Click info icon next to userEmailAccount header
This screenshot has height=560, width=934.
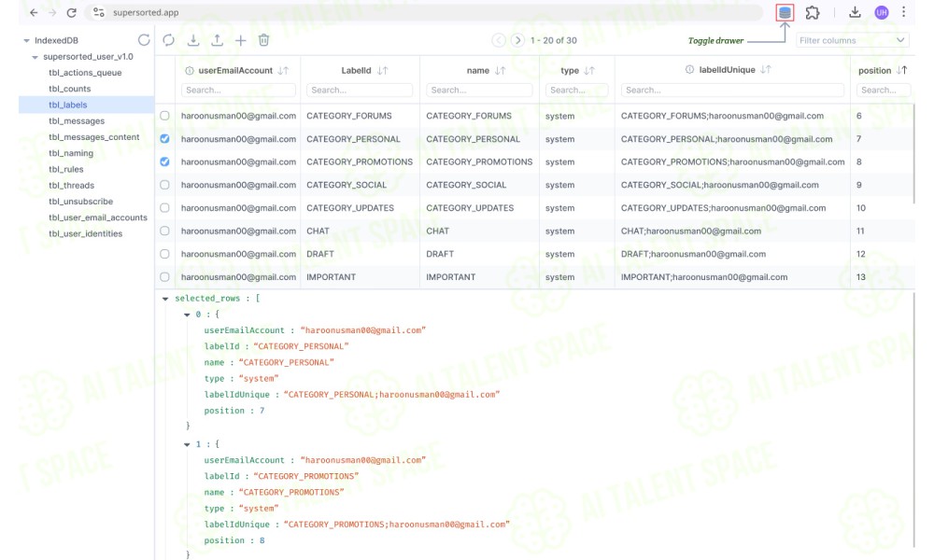pyautogui.click(x=190, y=70)
